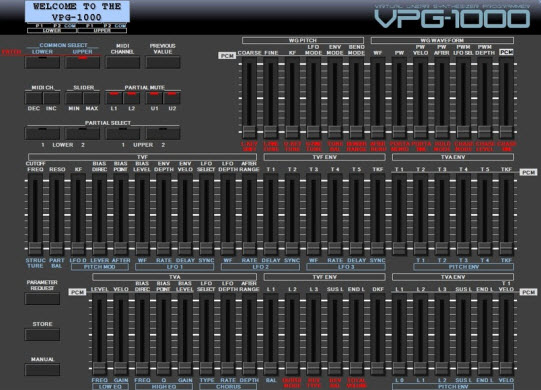The height and width of the screenshot is (390, 541).
Task: Click the T1 slider in TVA ENV
Action: pos(399,214)
